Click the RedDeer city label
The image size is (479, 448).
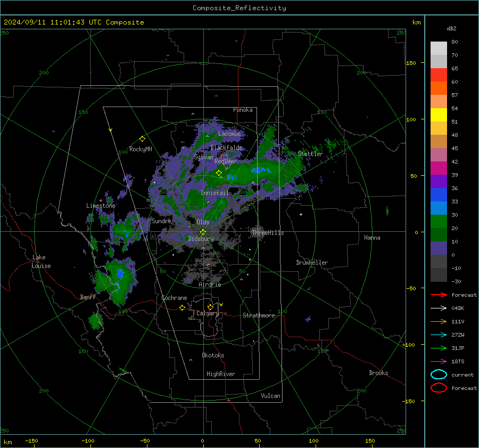tap(226, 161)
